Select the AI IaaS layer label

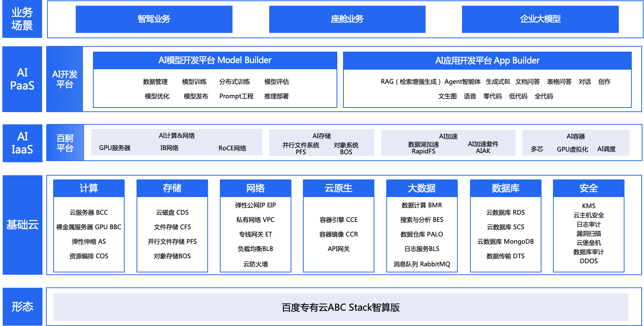point(22,143)
